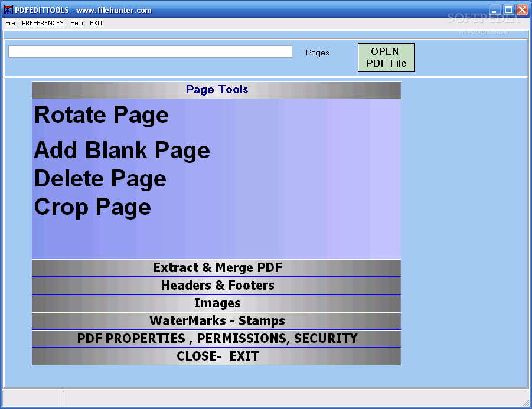Screen dimensions: 532x409
Task: Click the CLOSE- EXIT bar
Action: click(x=217, y=356)
